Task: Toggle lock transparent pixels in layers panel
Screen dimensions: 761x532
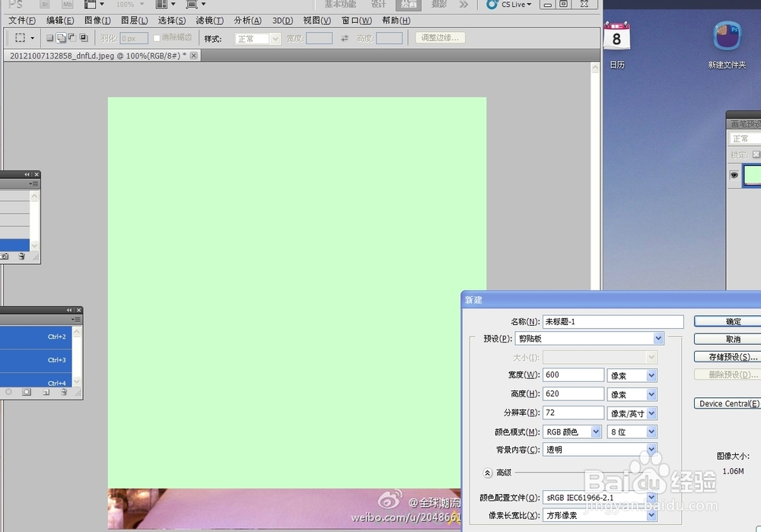Action: pos(756,155)
